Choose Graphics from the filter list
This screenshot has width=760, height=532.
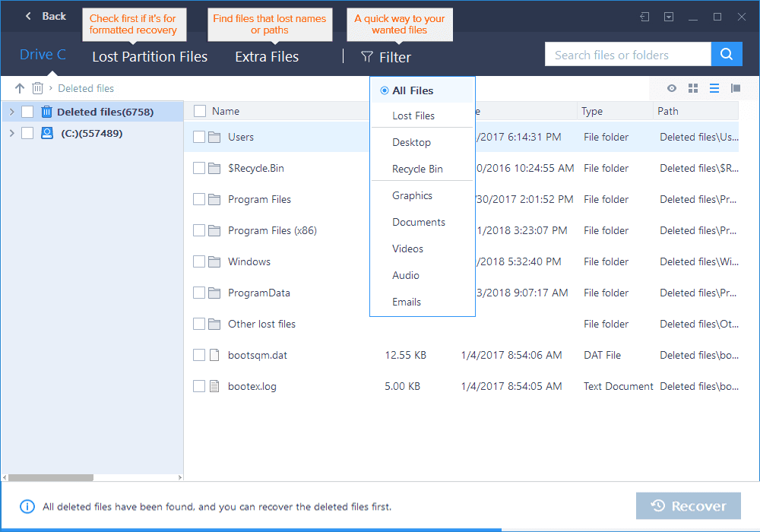coord(412,195)
